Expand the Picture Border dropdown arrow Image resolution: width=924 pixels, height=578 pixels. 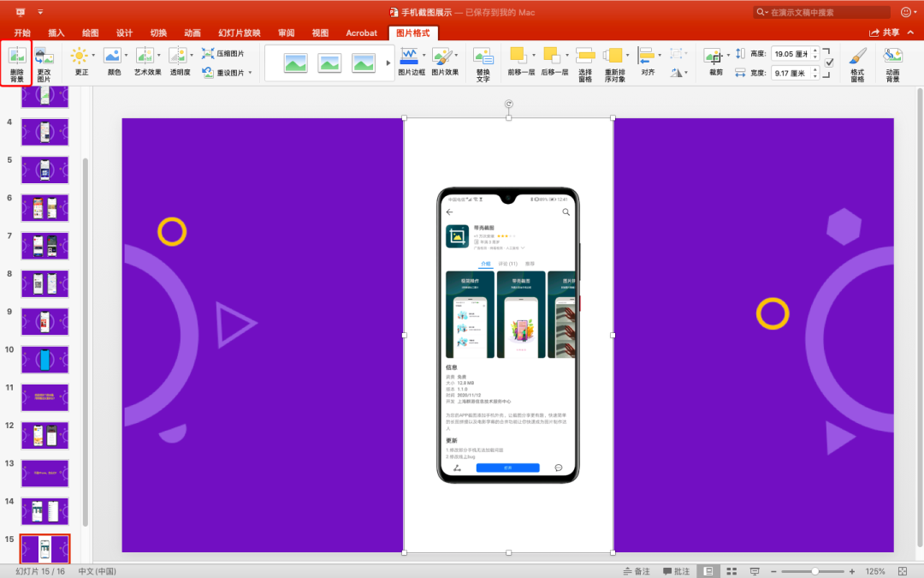pos(423,56)
